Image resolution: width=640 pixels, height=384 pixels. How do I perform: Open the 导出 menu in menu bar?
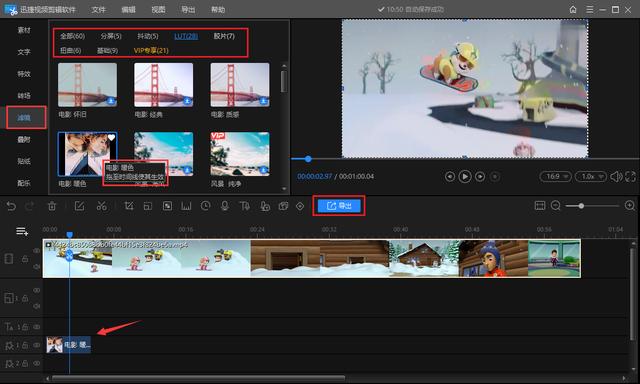tap(188, 9)
